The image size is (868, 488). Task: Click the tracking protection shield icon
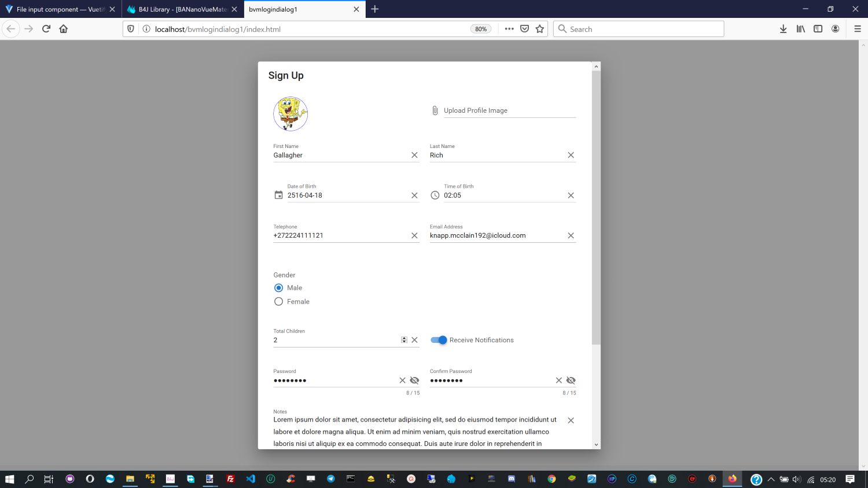131,29
